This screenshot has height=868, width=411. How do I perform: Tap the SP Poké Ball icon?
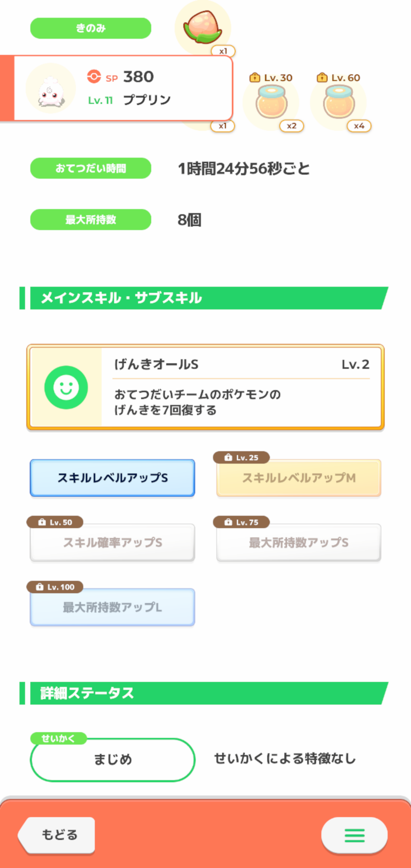[x=94, y=77]
